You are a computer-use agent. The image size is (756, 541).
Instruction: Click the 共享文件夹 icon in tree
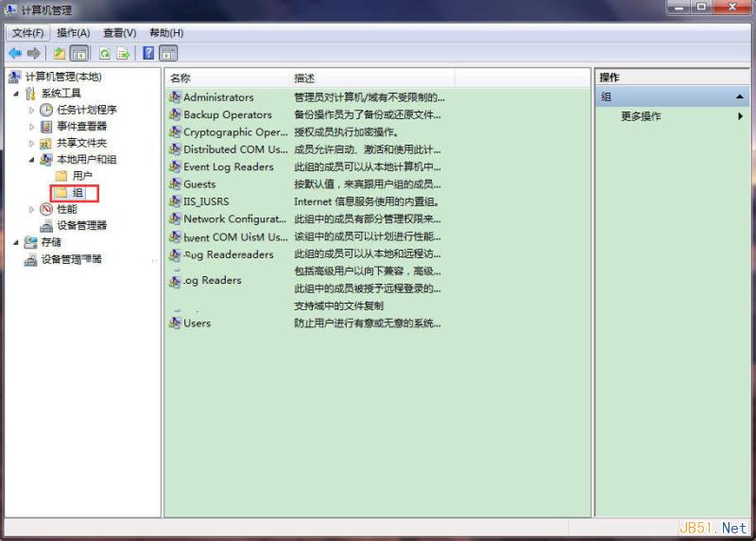tap(45, 143)
